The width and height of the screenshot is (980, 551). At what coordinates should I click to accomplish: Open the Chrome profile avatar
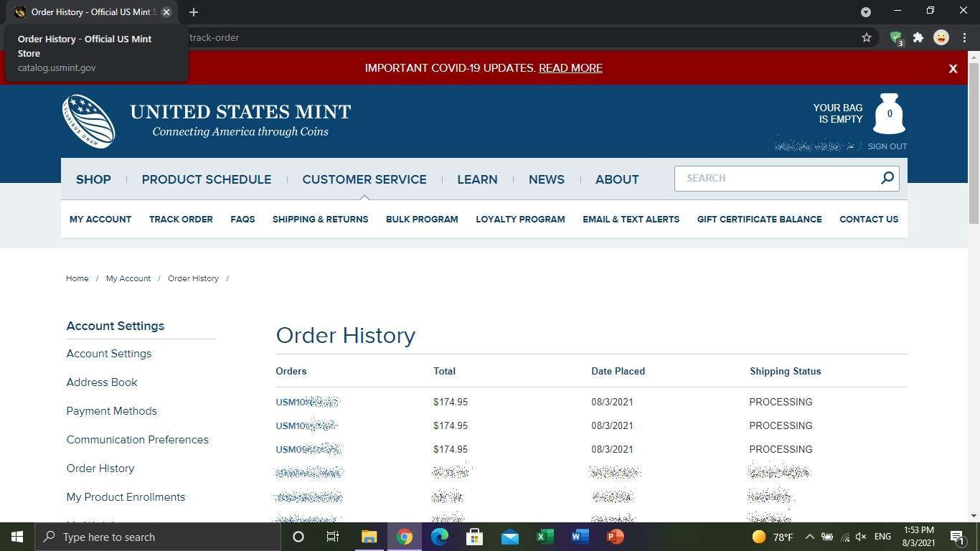click(x=941, y=37)
